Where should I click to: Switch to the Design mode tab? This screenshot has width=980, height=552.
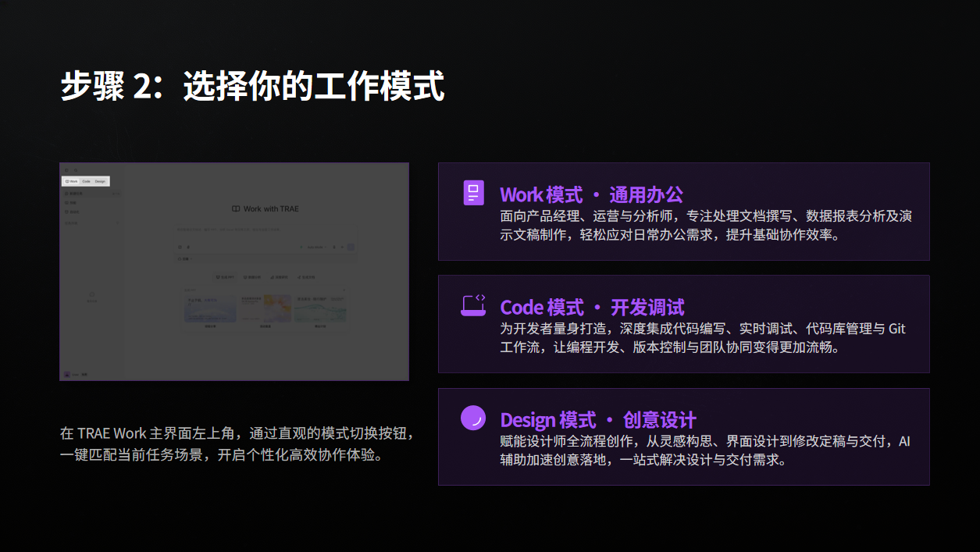pyautogui.click(x=100, y=181)
